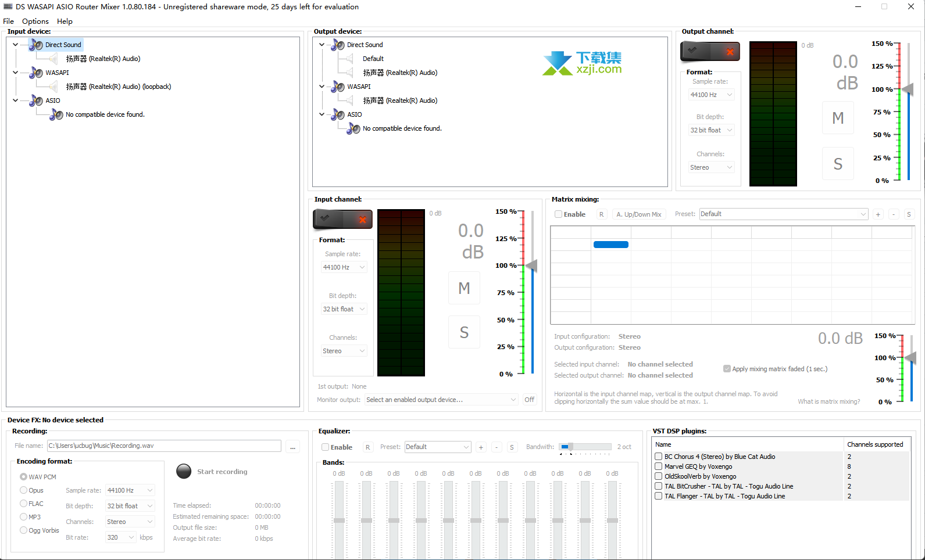Open output channel sample rate dropdown
925x560 pixels.
pos(712,95)
